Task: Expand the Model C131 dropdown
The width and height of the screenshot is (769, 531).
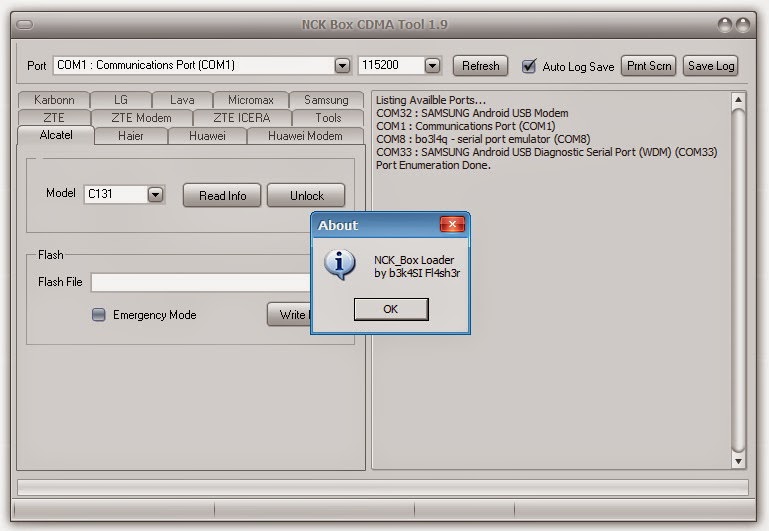Action: (155, 195)
